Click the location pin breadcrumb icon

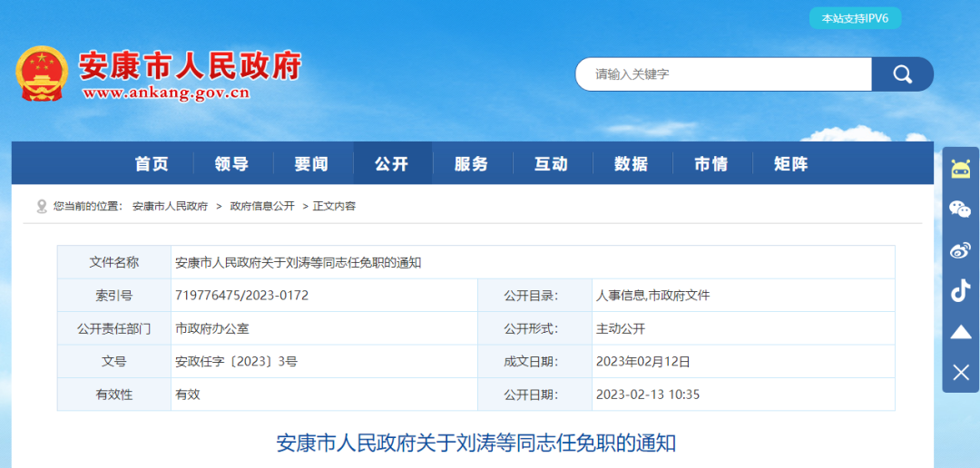[x=42, y=207]
